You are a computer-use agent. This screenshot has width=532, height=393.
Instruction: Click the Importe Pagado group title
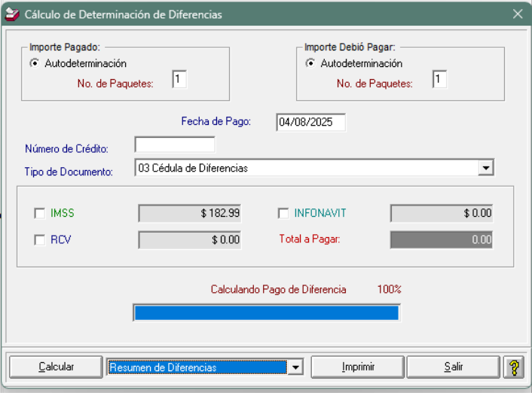click(65, 47)
